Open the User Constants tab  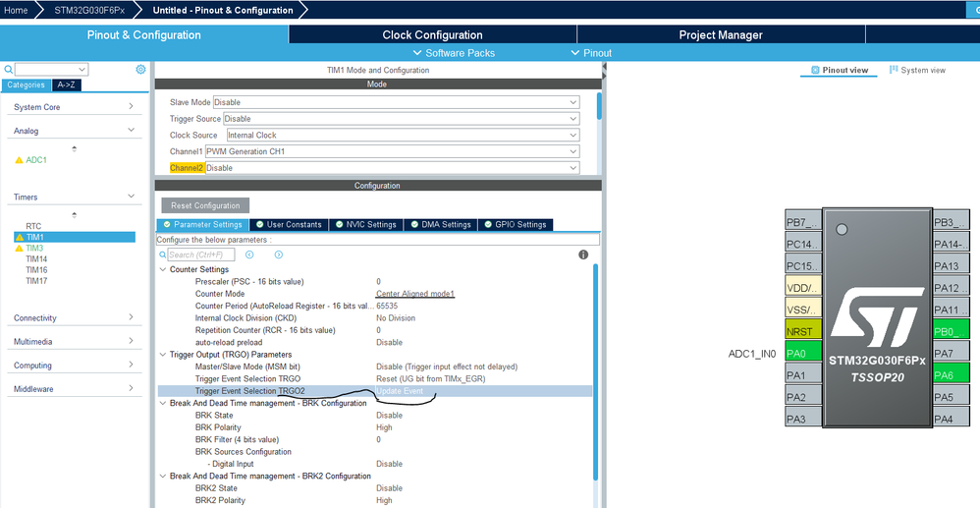pyautogui.click(x=288, y=225)
